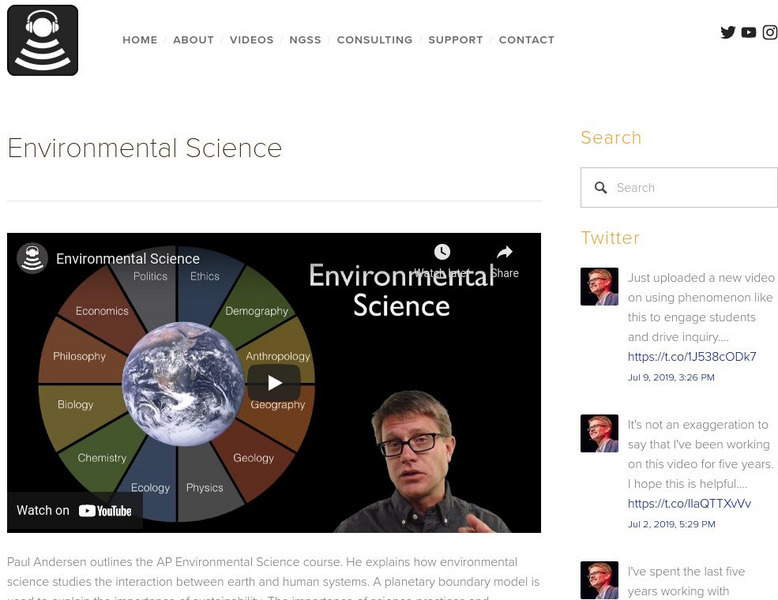Go to the VIDEOS menu item
778x600 pixels.
click(x=251, y=40)
